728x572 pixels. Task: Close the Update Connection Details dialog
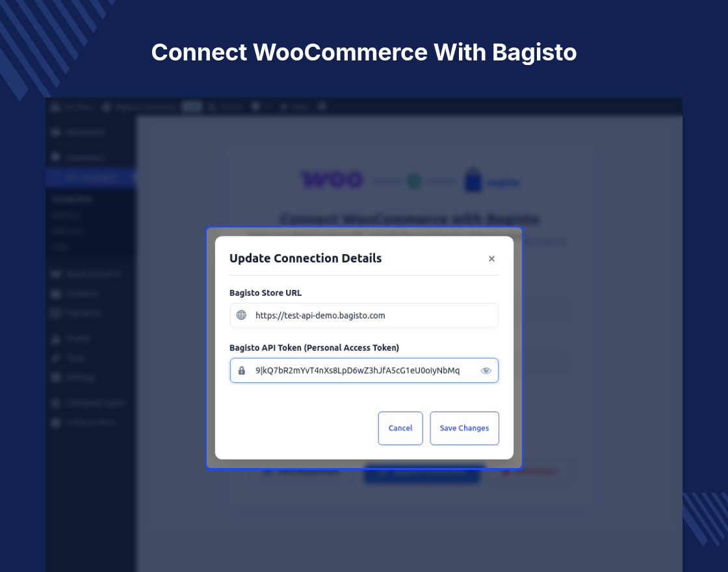point(491,259)
